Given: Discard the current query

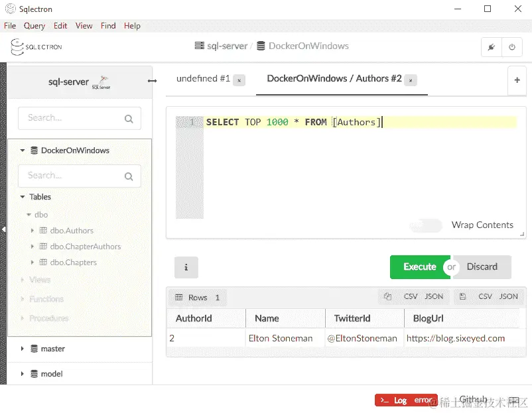Looking at the screenshot, I should click(x=482, y=267).
